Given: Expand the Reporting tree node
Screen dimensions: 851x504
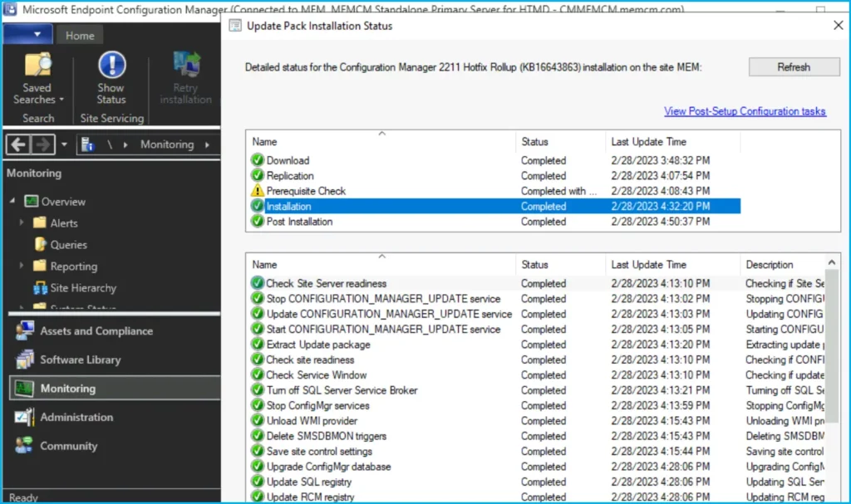Looking at the screenshot, I should [22, 266].
